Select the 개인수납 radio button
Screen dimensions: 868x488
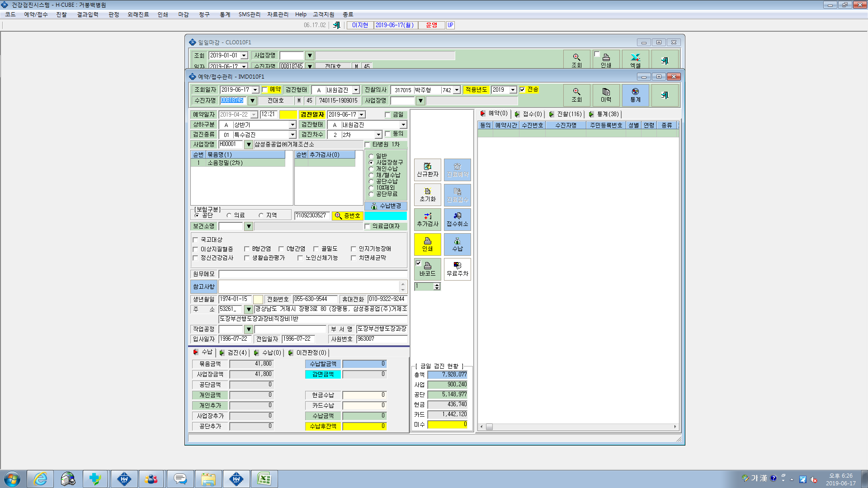[x=371, y=169]
